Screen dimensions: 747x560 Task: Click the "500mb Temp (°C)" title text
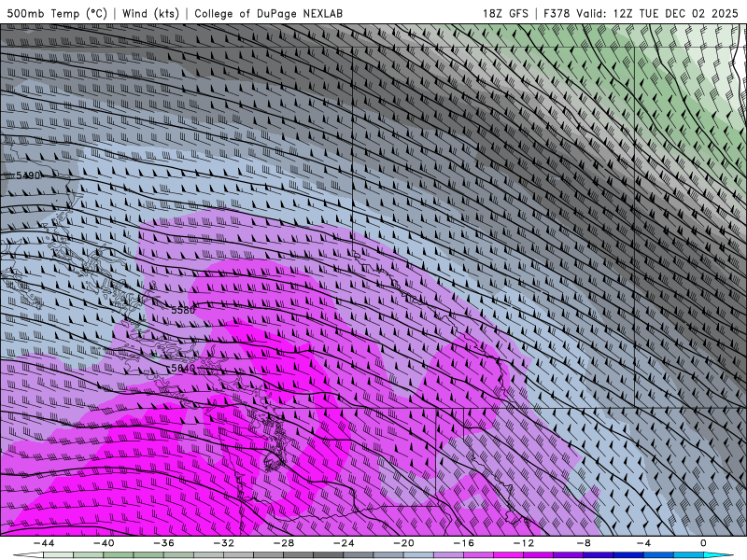(57, 13)
